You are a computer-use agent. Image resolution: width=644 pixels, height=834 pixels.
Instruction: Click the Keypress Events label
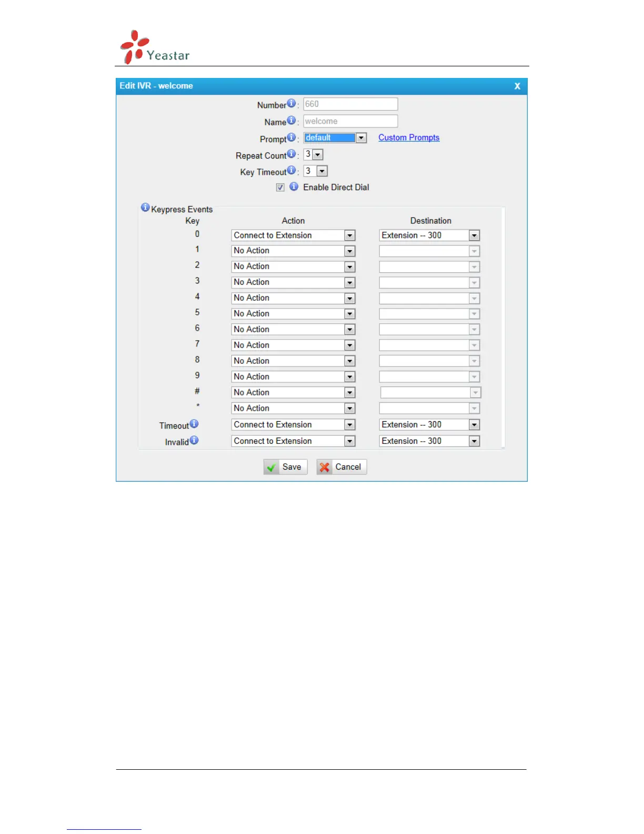[x=182, y=210]
